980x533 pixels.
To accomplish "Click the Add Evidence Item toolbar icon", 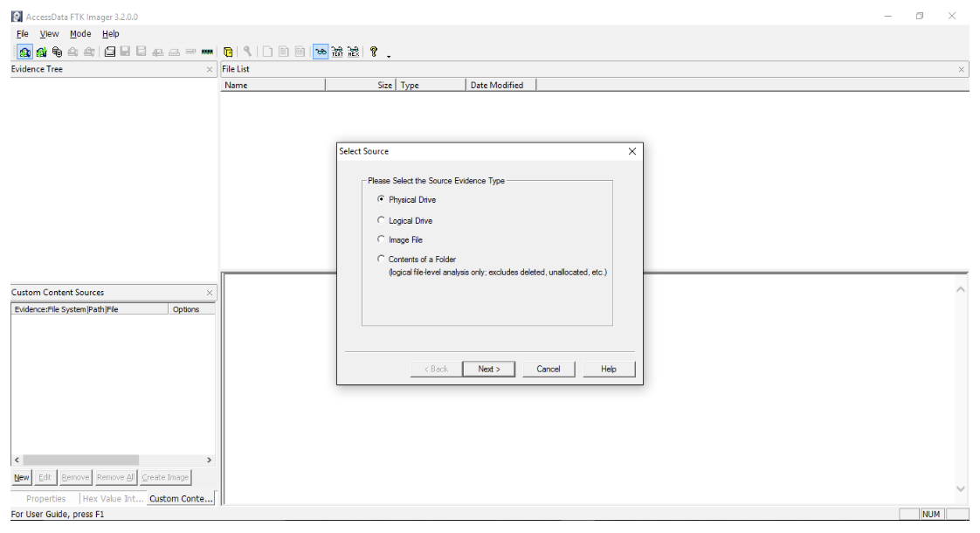I will coord(24,52).
